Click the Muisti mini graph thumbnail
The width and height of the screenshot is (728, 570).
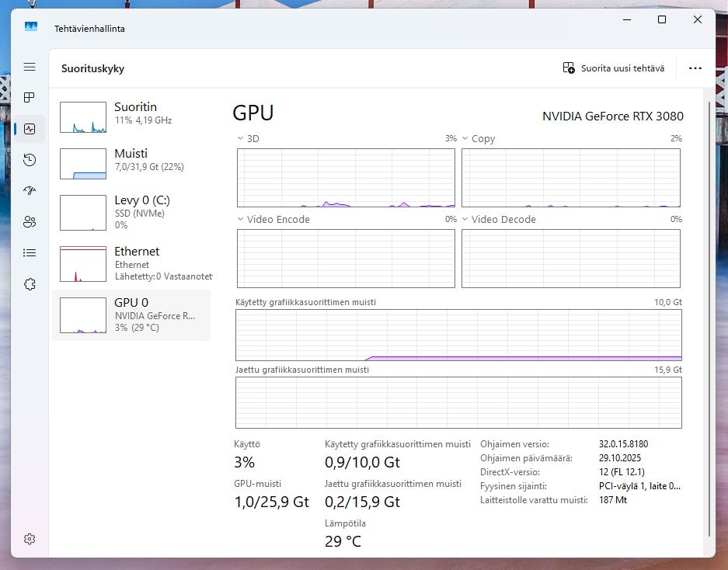83,163
